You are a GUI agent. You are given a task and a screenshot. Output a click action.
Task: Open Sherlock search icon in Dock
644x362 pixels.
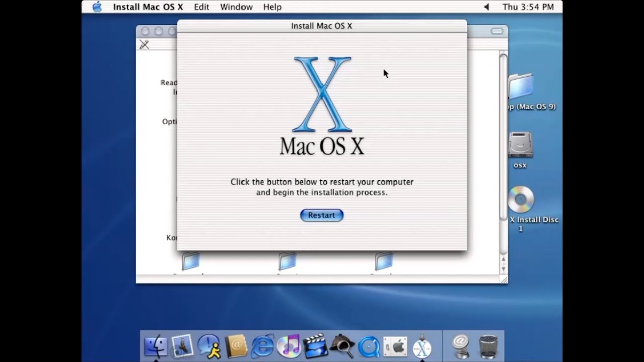click(x=342, y=346)
